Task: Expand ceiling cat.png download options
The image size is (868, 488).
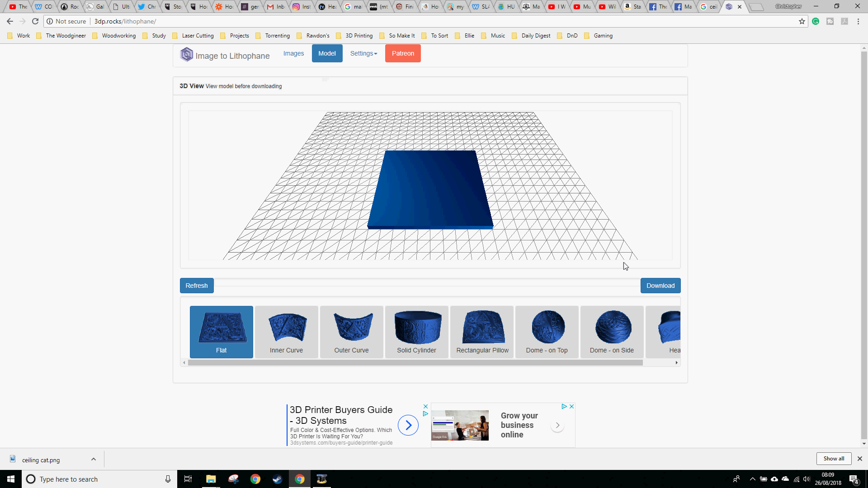Action: coord(94,460)
